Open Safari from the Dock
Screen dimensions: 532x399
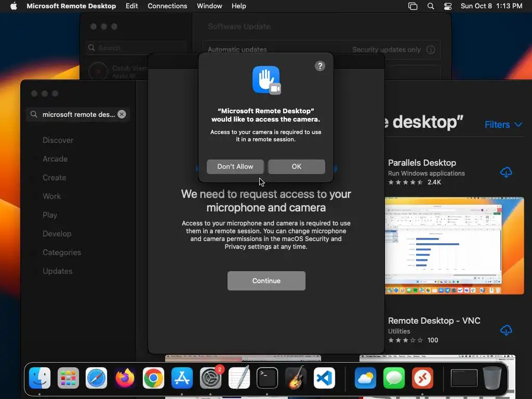96,378
